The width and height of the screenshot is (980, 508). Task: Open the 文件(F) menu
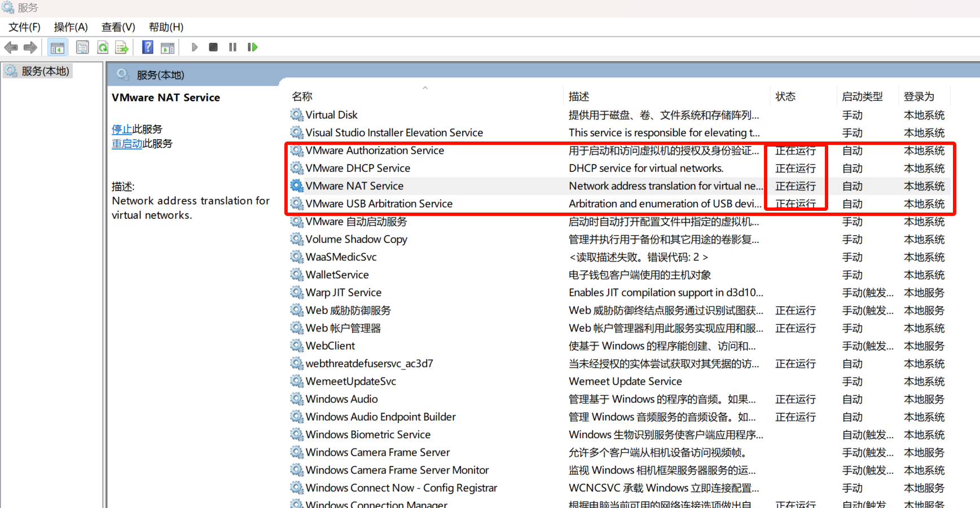(24, 27)
